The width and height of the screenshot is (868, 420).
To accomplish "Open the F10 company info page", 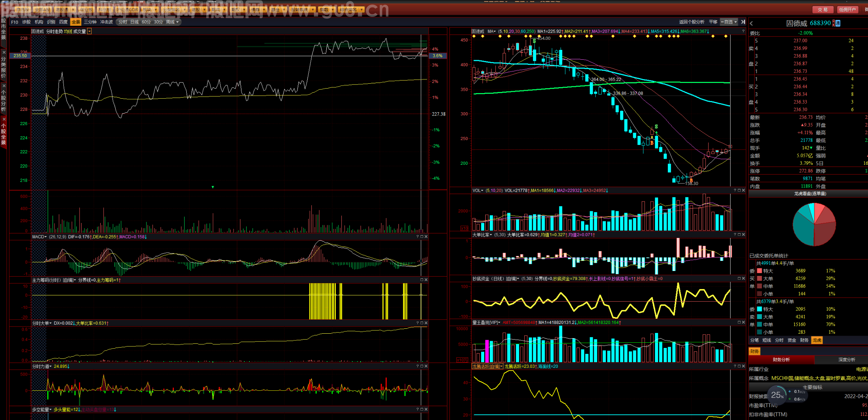I will (x=15, y=22).
